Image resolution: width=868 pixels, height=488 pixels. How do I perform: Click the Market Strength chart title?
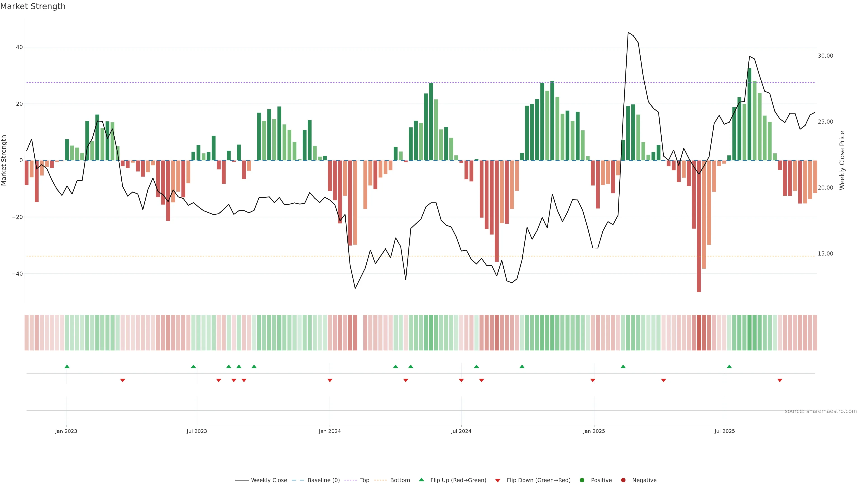point(33,6)
